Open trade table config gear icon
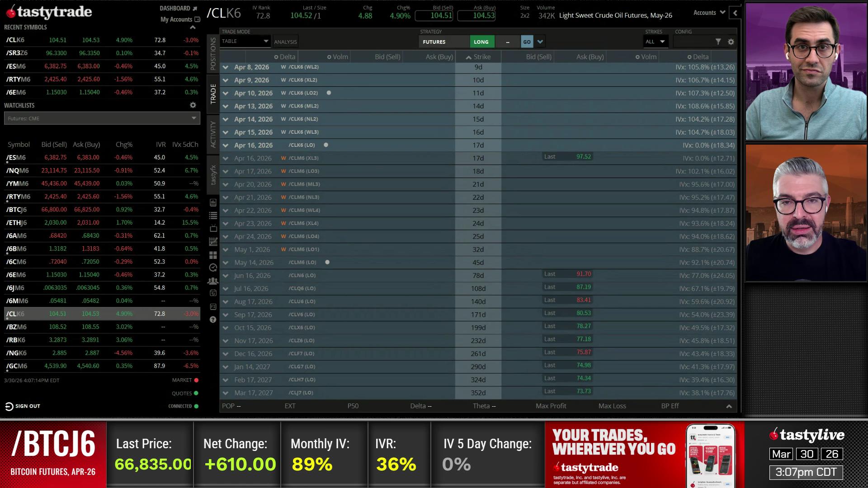Screen dimensions: 868x488 pyautogui.click(x=731, y=42)
